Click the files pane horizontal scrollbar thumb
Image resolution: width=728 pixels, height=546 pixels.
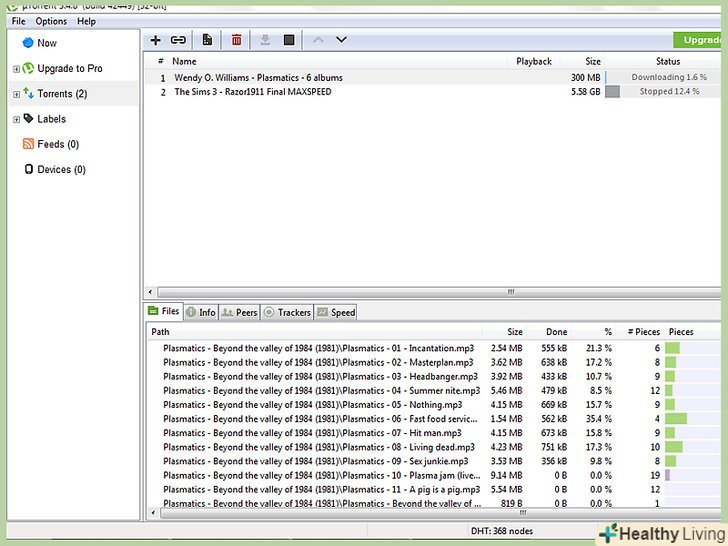(x=440, y=513)
